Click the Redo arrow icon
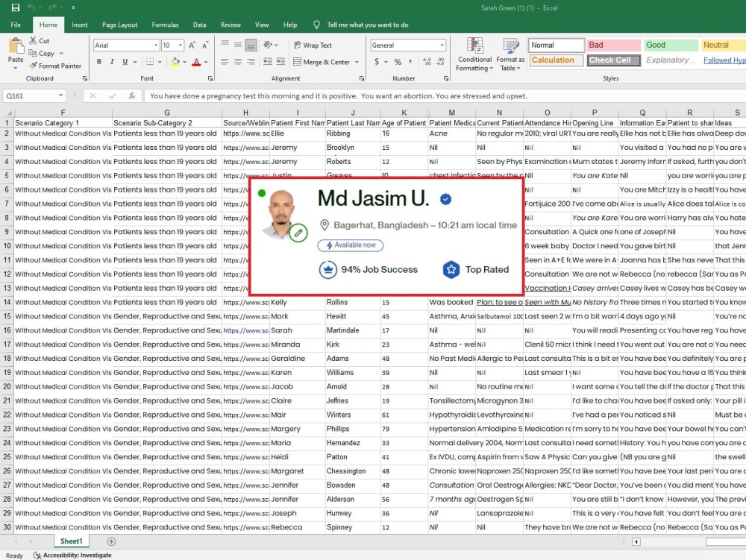Screen dimensions: 746x560 52,7
